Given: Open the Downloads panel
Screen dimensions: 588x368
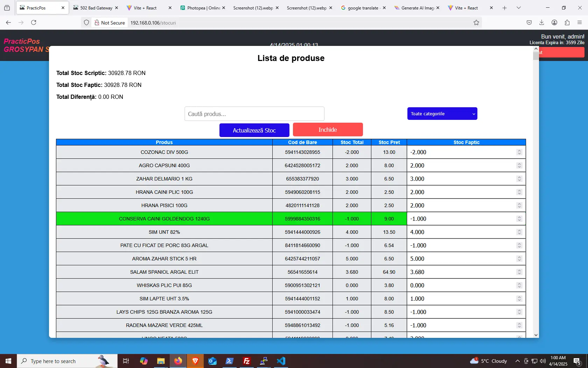Looking at the screenshot, I should pos(541,22).
